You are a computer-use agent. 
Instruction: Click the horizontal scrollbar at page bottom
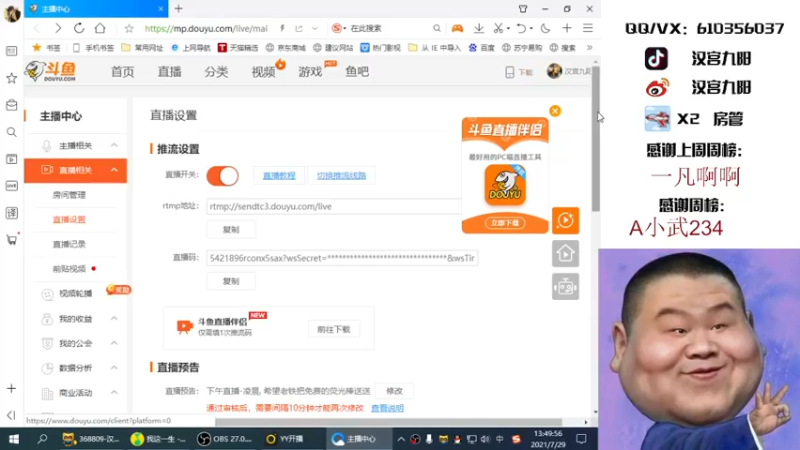pos(388,422)
